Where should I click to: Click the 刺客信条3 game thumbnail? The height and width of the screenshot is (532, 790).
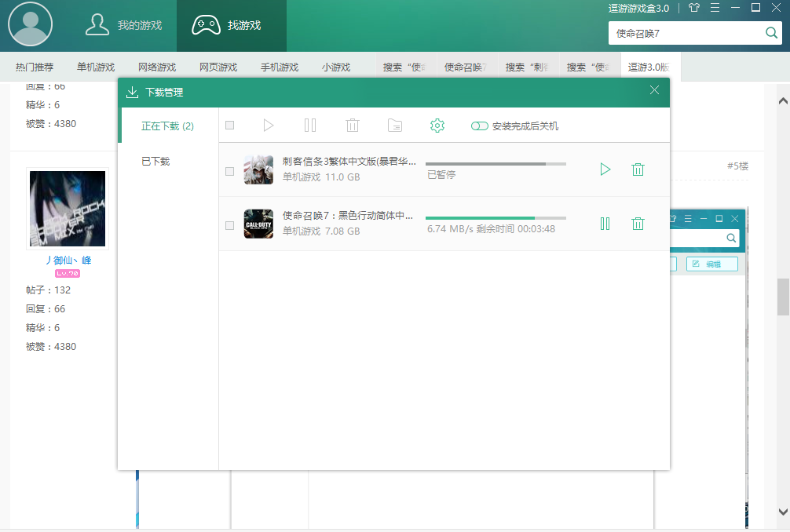coord(258,169)
